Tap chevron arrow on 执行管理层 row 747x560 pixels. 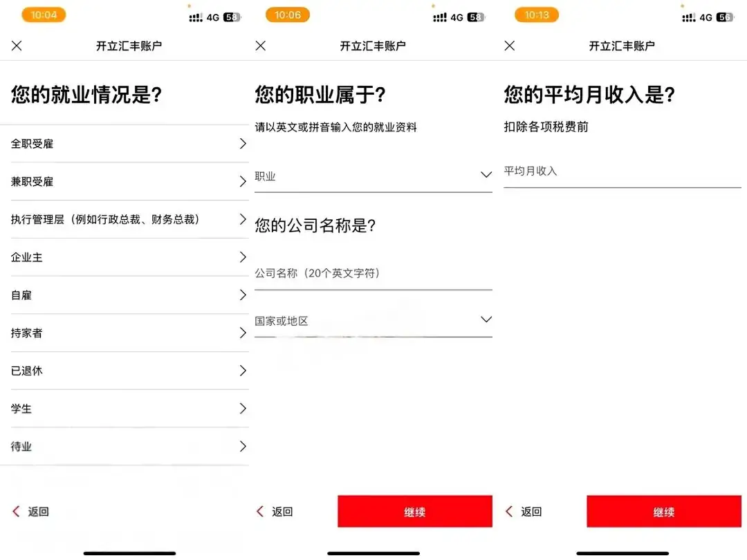(243, 220)
